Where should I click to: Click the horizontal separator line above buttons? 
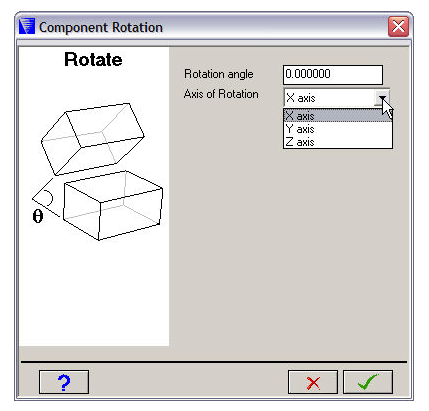click(214, 361)
